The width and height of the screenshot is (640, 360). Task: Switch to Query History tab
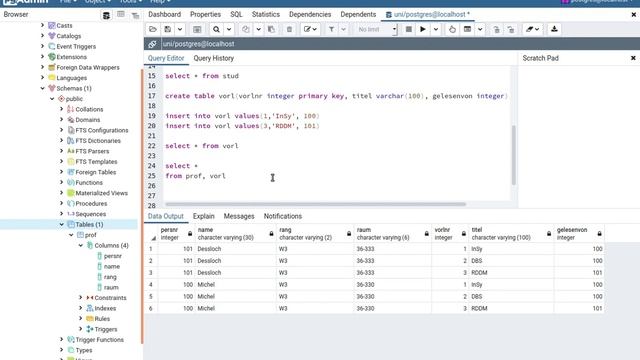[214, 58]
